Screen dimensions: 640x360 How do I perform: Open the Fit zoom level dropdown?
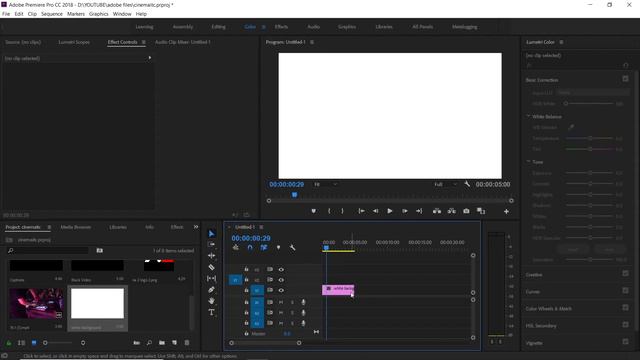(325, 184)
